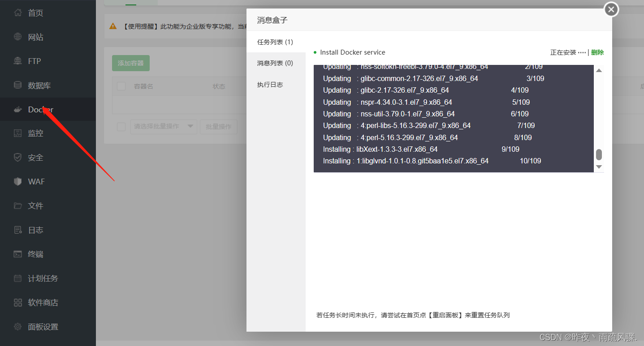The image size is (644, 346).
Task: Click the 正在安装 status text
Action: pyautogui.click(x=563, y=52)
